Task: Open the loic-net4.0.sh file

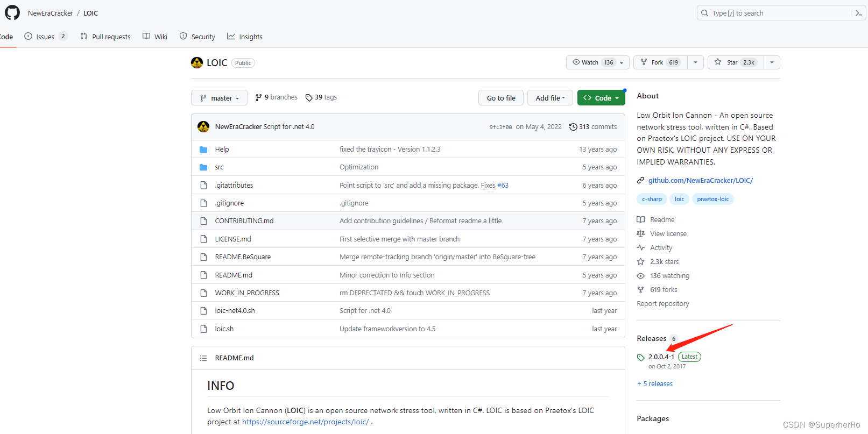Action: coord(235,311)
